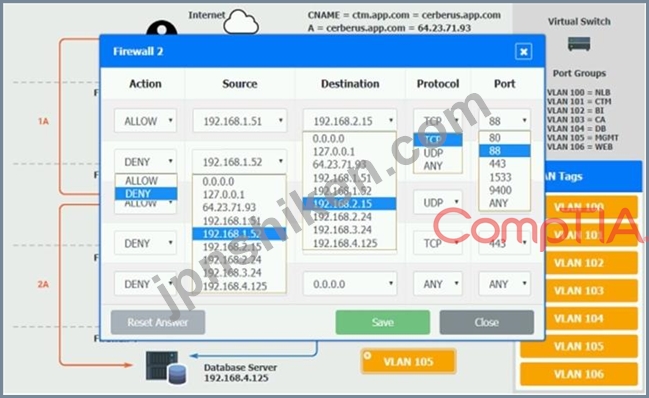Select the VLAN 102 tag
The image size is (649, 398).
point(579,263)
